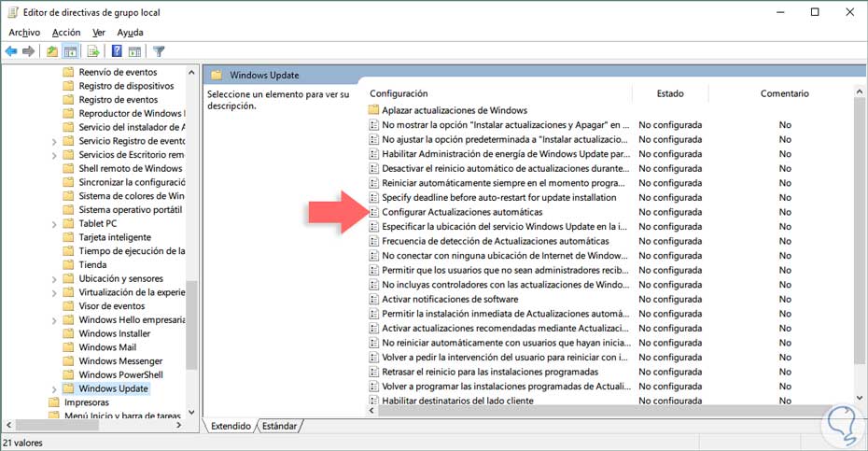Image resolution: width=868 pixels, height=451 pixels.
Task: Click the tree pane scroll-down arrow
Action: 191,412
